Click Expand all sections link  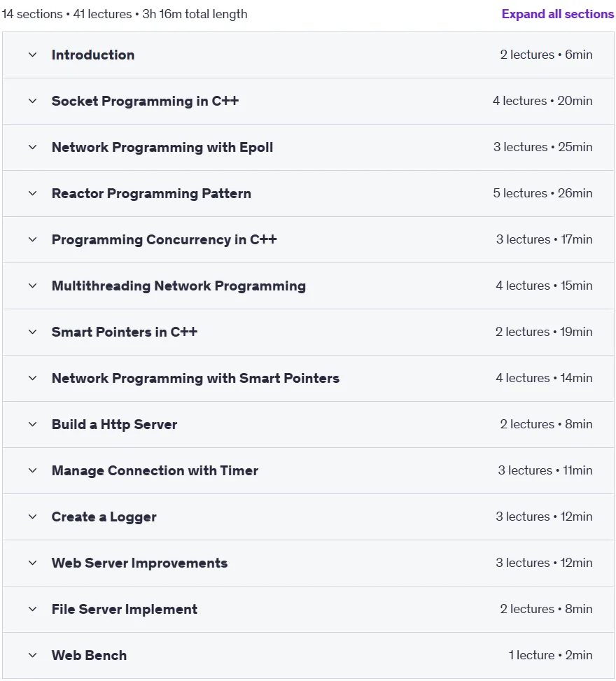click(558, 14)
